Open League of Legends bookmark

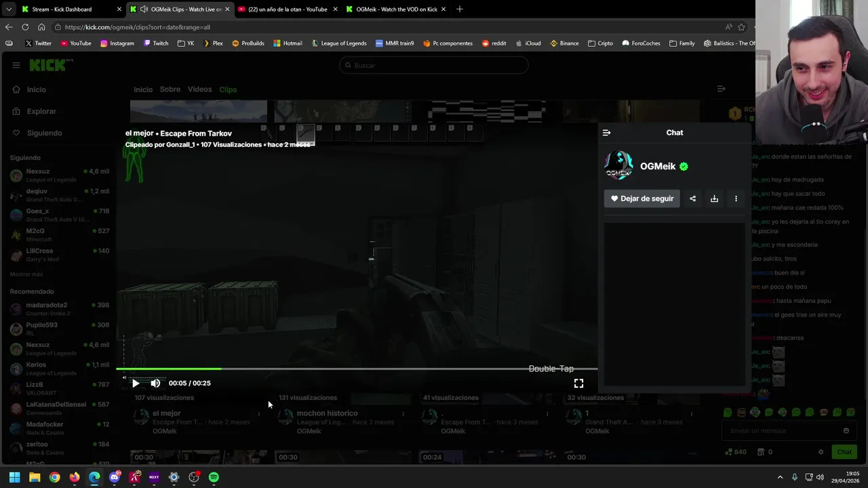pos(339,43)
